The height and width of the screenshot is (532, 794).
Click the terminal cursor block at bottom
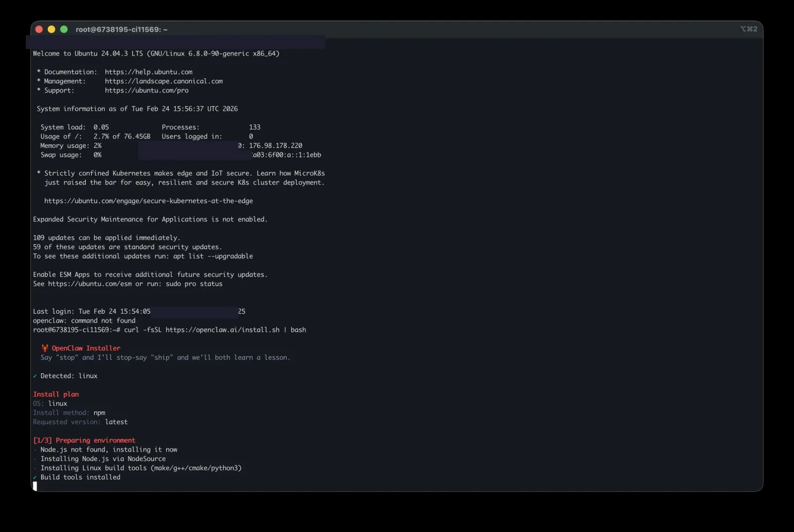[35, 486]
